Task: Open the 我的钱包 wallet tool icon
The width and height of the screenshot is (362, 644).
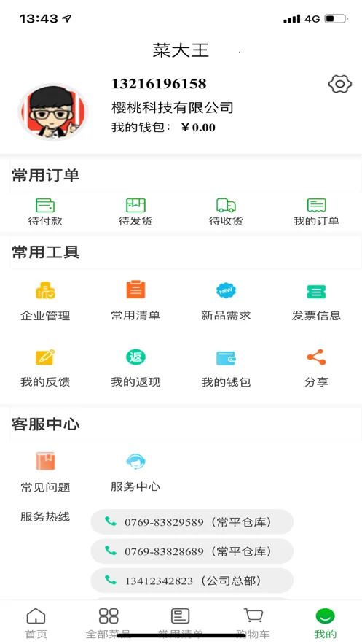Action: (x=226, y=357)
